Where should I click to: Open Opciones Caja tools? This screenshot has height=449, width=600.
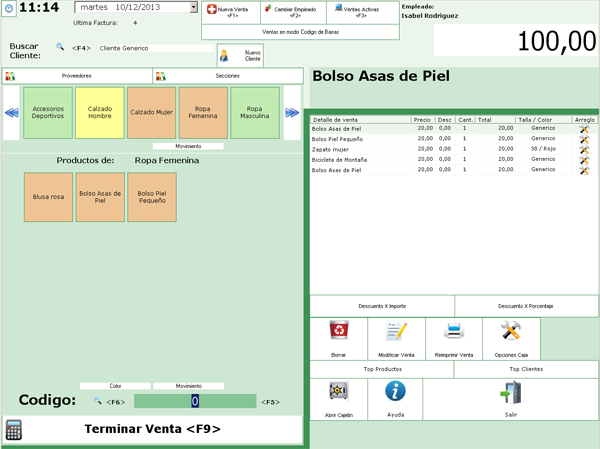pyautogui.click(x=511, y=332)
